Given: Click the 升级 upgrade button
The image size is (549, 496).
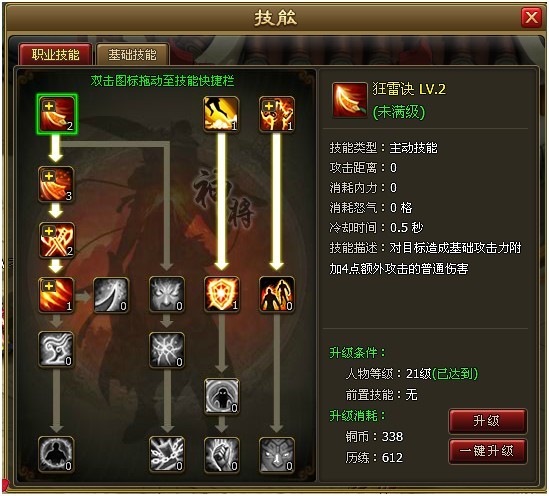Looking at the screenshot, I should click(x=488, y=421).
